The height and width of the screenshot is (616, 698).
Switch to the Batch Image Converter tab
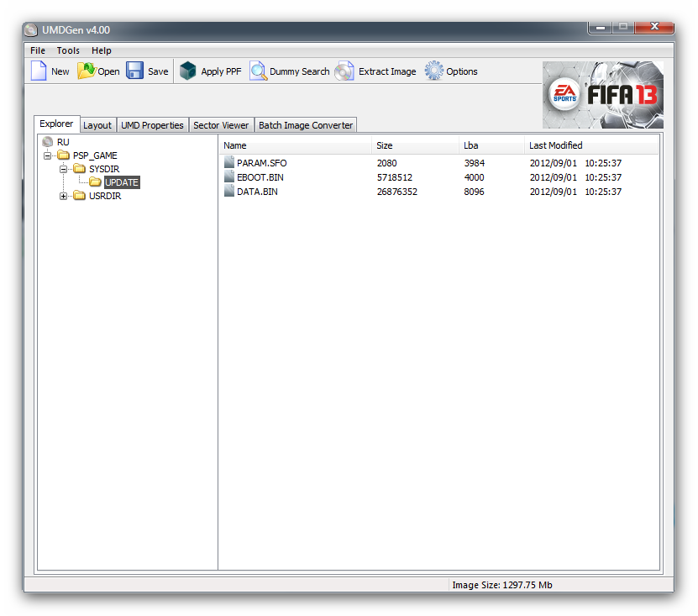pyautogui.click(x=306, y=125)
